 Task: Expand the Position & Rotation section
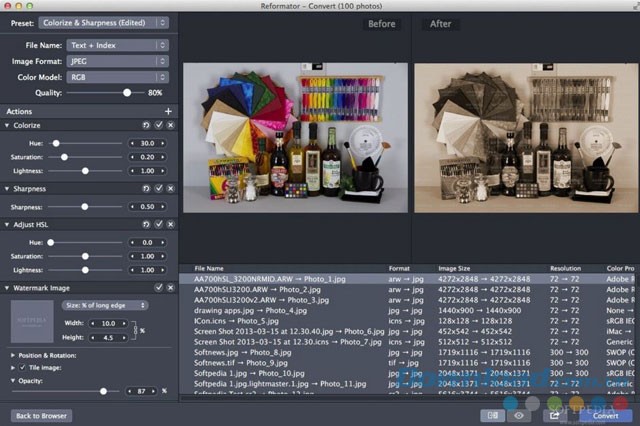(x=14, y=355)
